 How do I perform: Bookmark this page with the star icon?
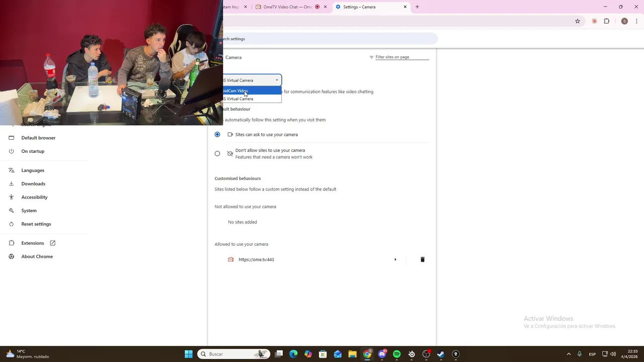[x=578, y=21]
